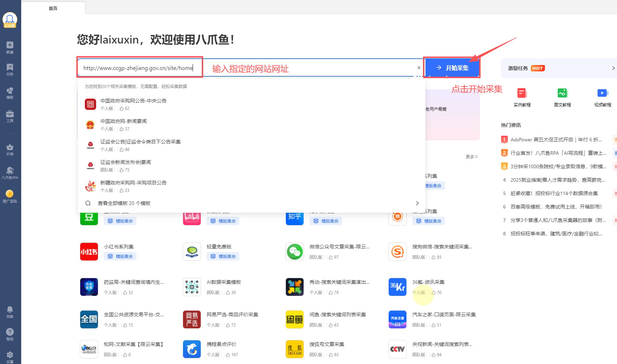Open news: 3分钟采1000条院校/专业录取信息
Viewport: 617px width, 364px height.
(x=558, y=166)
